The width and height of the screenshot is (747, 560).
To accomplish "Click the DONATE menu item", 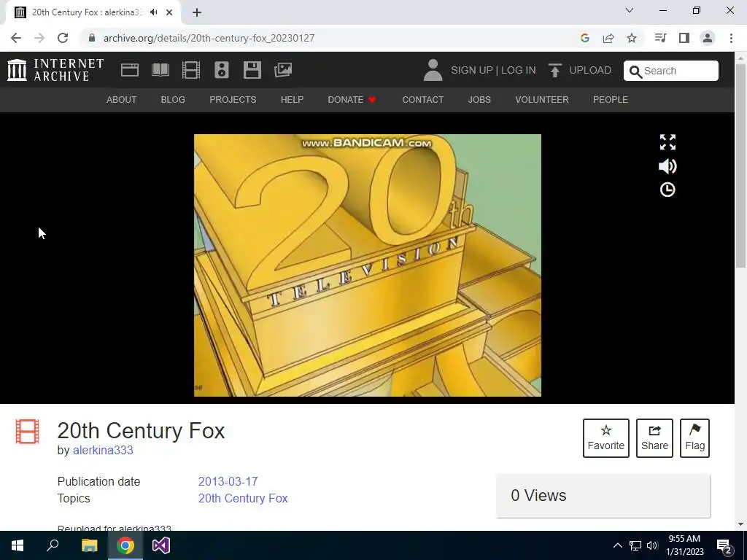I will point(352,99).
